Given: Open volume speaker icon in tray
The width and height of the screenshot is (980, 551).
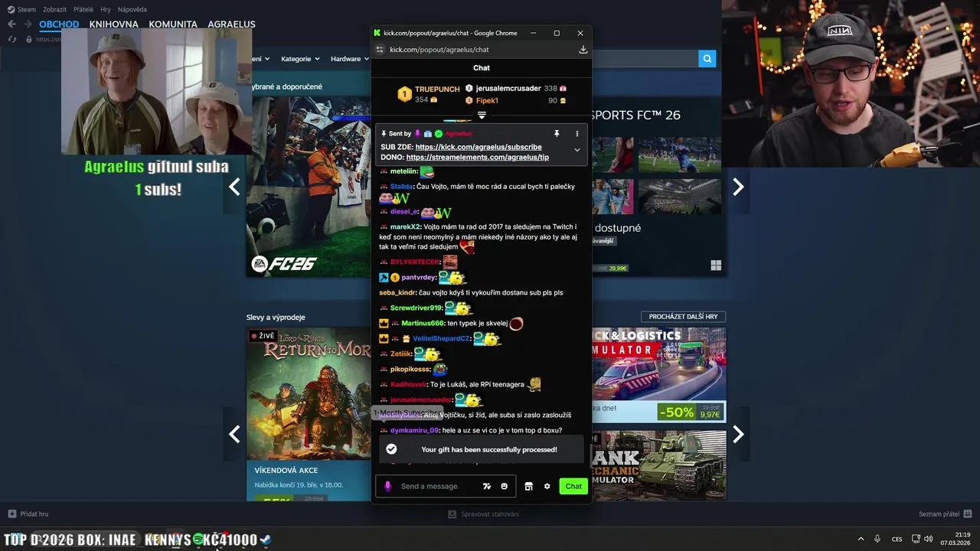Looking at the screenshot, I should coord(929,540).
